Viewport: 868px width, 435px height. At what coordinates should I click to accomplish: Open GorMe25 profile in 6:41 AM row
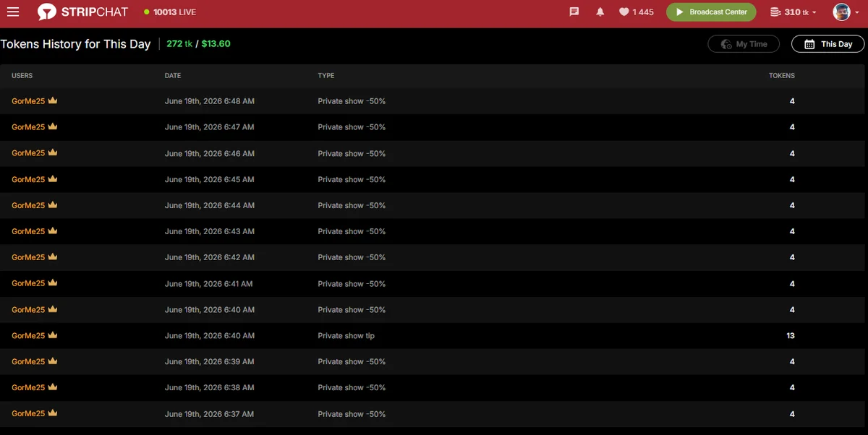point(28,283)
